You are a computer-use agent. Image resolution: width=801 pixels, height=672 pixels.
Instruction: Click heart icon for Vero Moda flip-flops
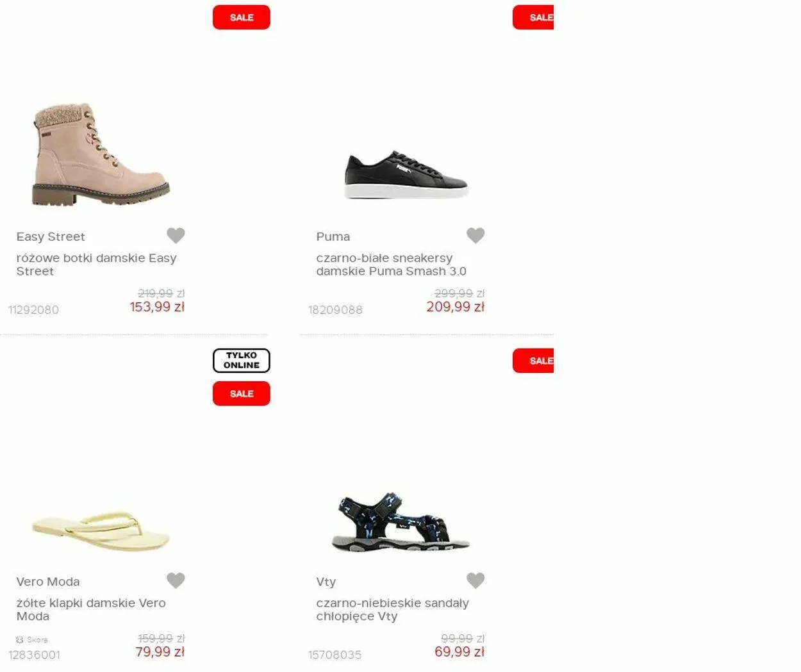(x=176, y=580)
